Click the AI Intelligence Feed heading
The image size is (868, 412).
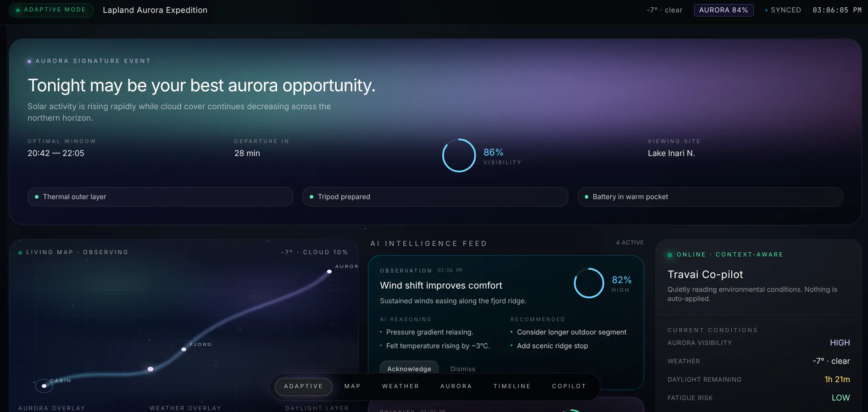click(x=429, y=244)
